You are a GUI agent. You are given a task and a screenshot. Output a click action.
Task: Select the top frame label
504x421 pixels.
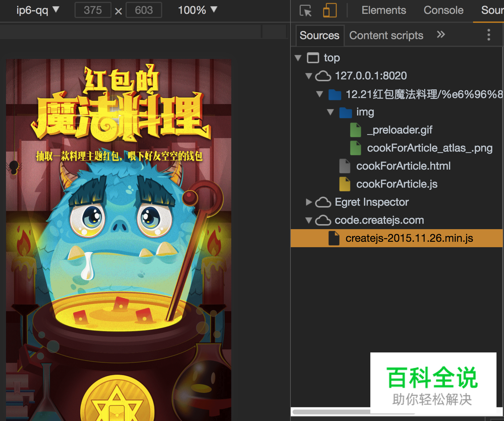[x=332, y=58]
